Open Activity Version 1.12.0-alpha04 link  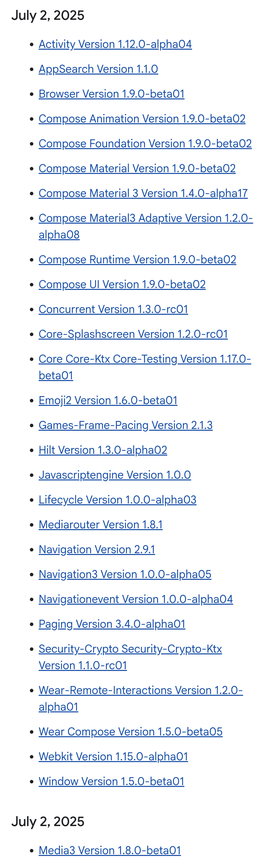pyautogui.click(x=115, y=44)
